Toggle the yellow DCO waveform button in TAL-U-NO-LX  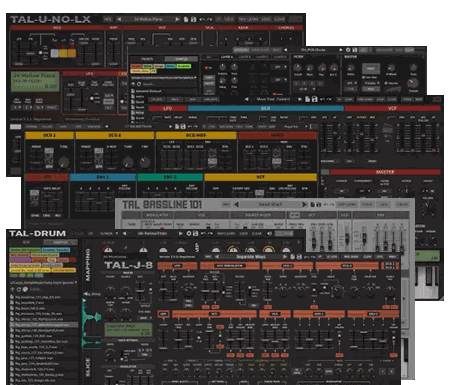(x=63, y=53)
